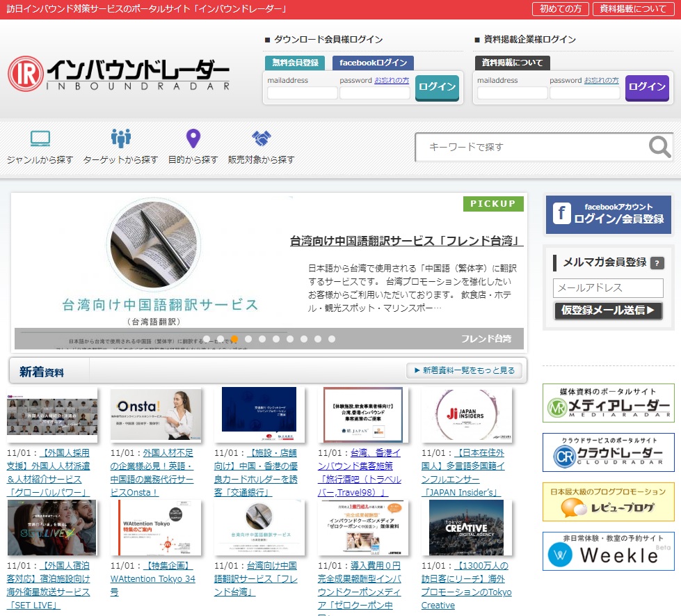Click the メルマガ question mark help icon
Image resolution: width=681 pixels, height=616 pixels.
(x=657, y=263)
